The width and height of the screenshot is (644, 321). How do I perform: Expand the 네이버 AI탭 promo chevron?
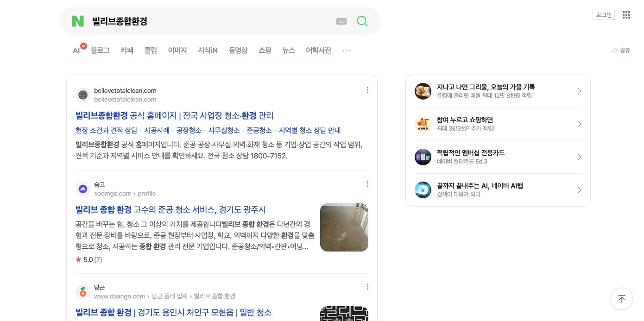click(579, 190)
